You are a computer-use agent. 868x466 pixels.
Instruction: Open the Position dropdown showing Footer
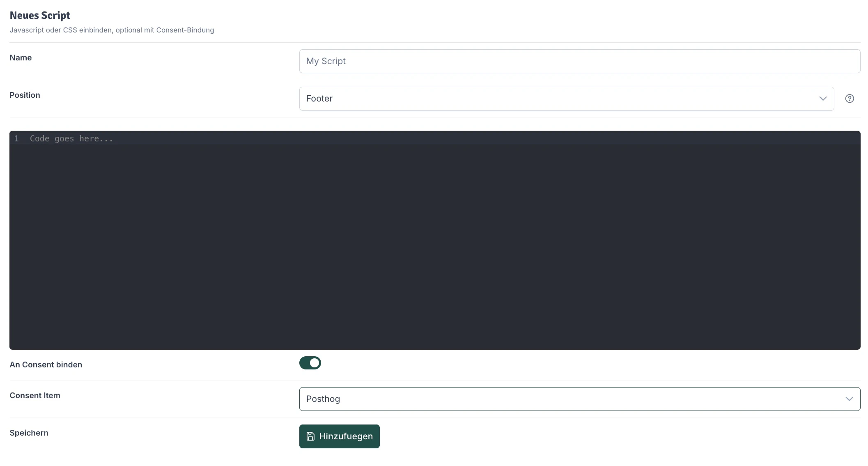[x=566, y=99]
